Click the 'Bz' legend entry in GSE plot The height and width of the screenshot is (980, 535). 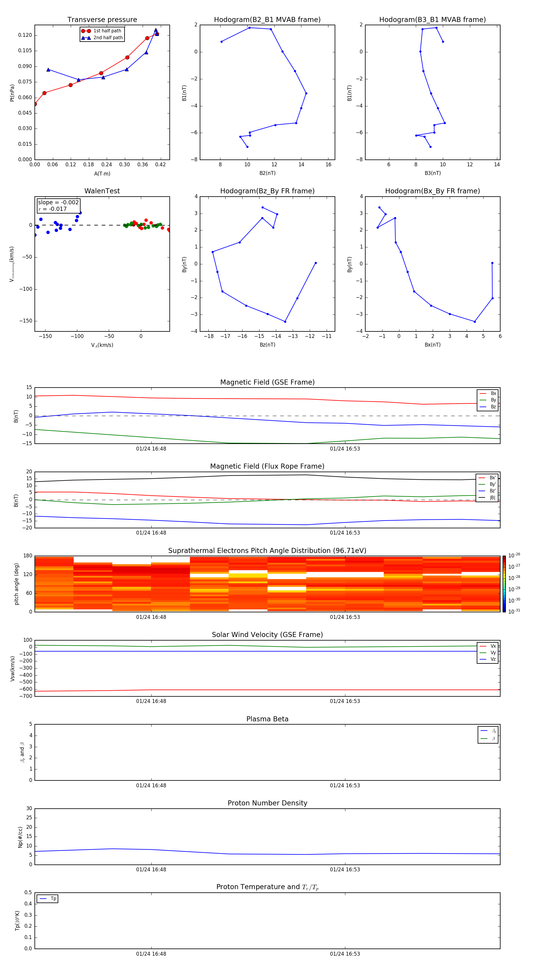click(x=488, y=407)
